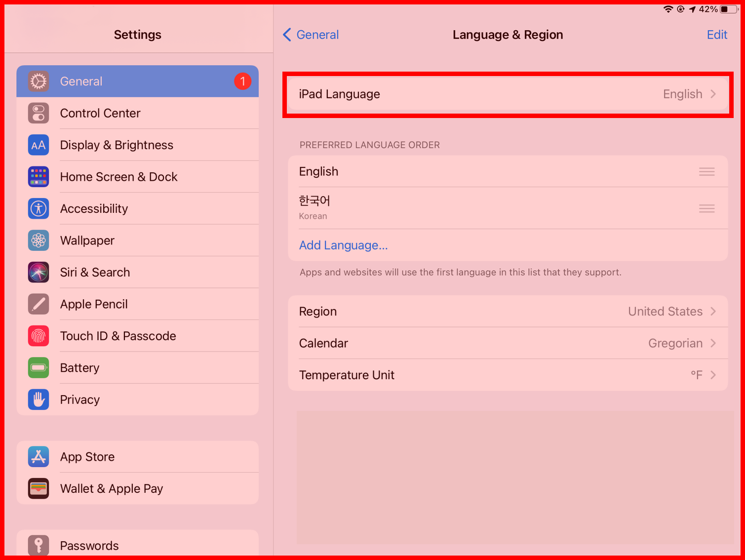Open the Region United States chevron
The height and width of the screenshot is (560, 745).
[713, 312]
